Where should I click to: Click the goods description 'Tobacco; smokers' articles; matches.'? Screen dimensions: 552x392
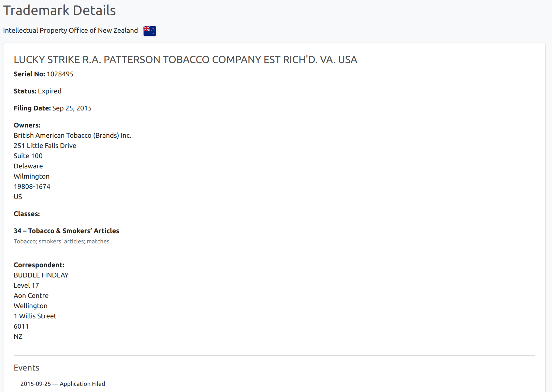[x=62, y=241]
